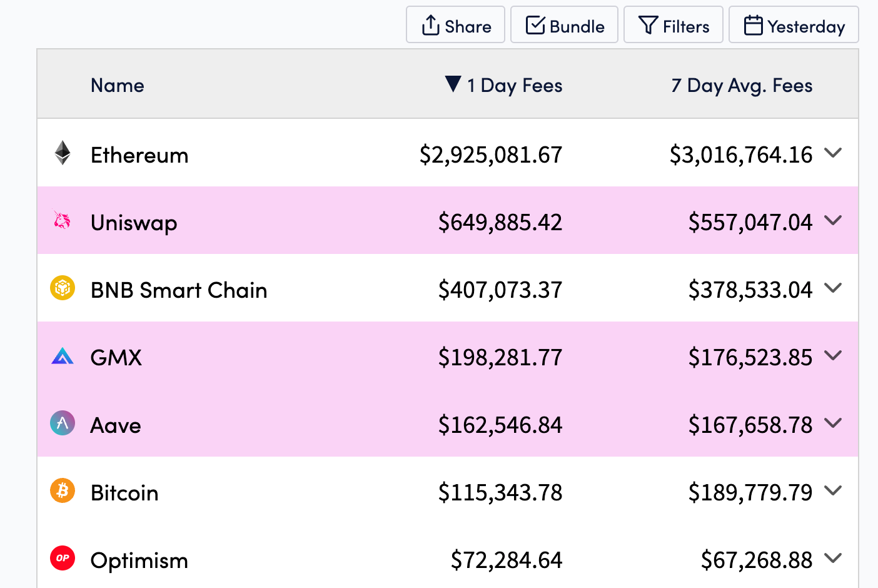Screen dimensions: 878x588
Task: Click the GMX triangle logo icon
Action: (x=63, y=356)
